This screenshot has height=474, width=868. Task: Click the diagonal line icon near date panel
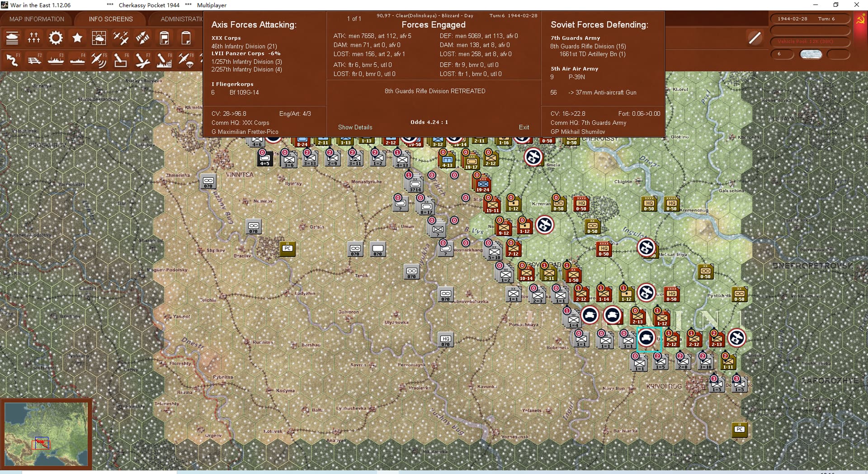(755, 38)
